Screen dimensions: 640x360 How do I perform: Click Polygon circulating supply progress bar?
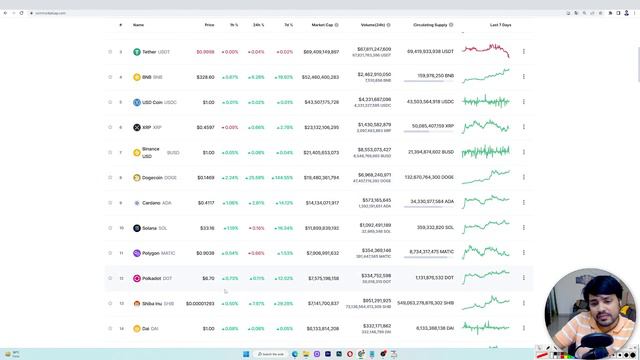tap(429, 257)
